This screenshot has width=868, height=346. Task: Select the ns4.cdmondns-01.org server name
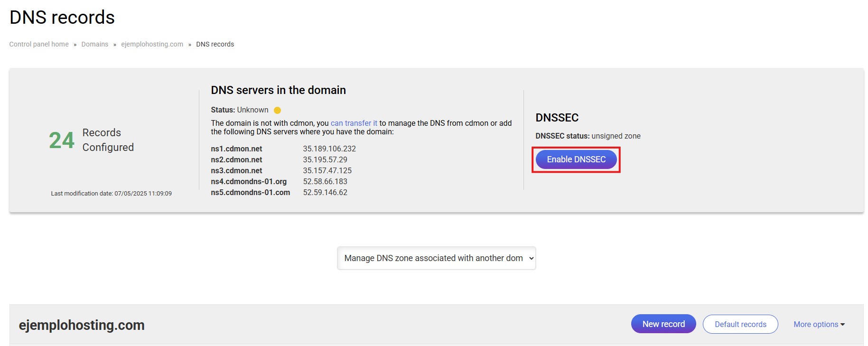(249, 181)
